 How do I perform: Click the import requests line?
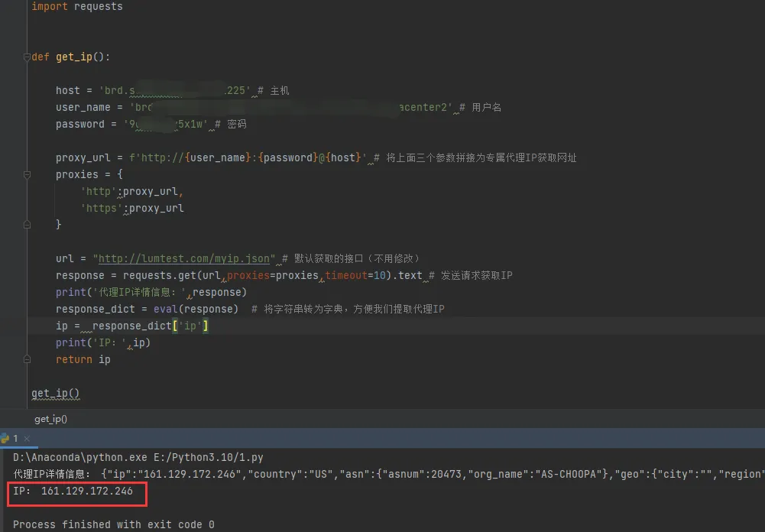click(x=77, y=7)
